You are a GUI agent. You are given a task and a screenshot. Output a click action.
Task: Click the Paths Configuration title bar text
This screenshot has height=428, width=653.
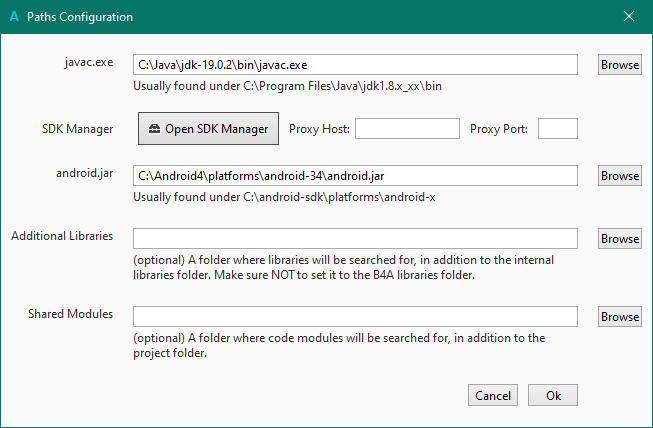coord(80,17)
